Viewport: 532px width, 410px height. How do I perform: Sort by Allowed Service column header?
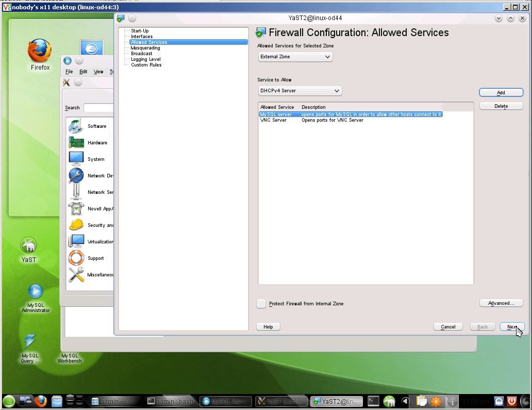tap(279, 107)
